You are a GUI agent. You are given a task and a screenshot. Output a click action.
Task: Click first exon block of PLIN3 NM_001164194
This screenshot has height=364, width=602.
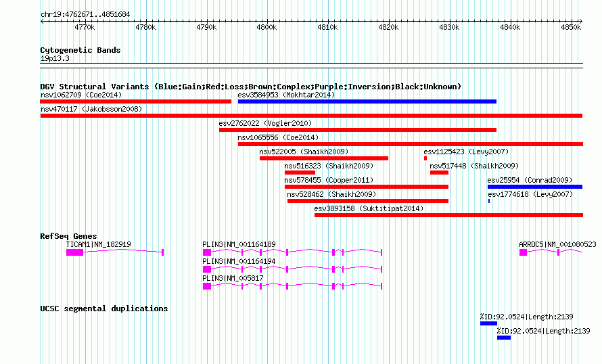tap(207, 269)
